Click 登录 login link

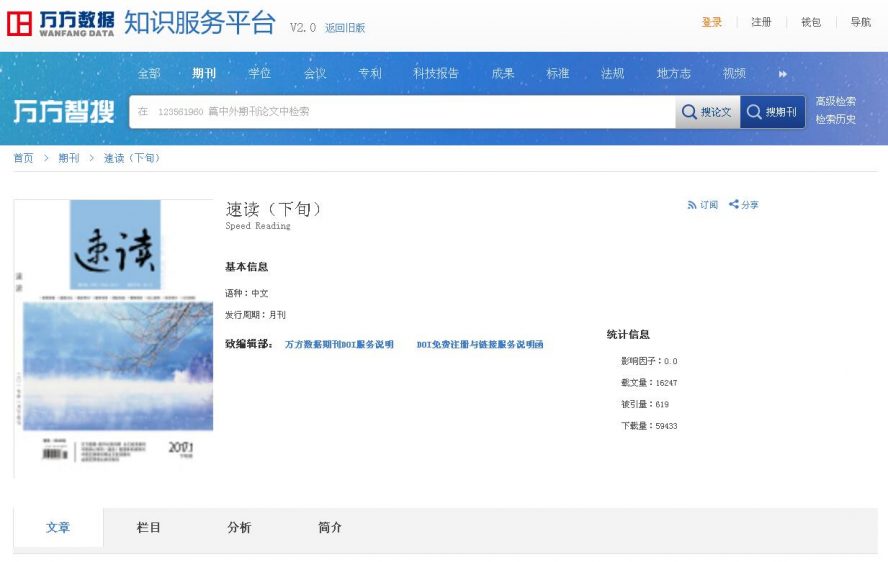pos(711,22)
